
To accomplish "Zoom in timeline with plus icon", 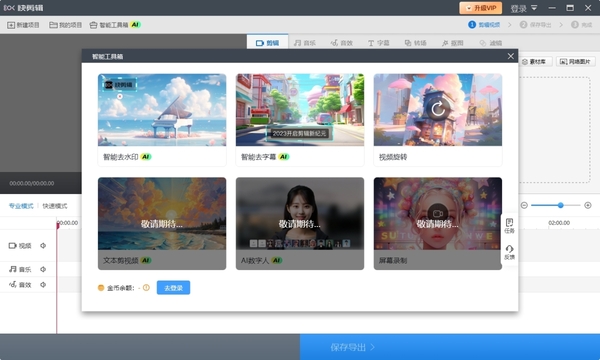I will tap(588, 205).
